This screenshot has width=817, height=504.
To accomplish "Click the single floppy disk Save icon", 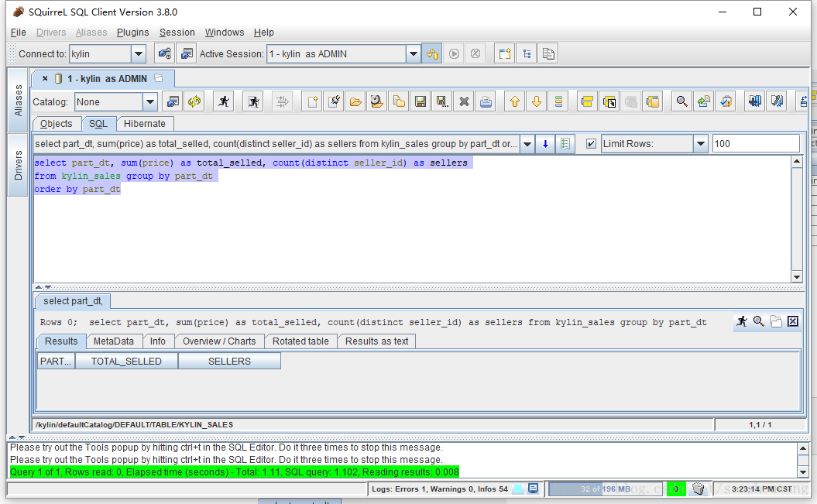I will 421,101.
